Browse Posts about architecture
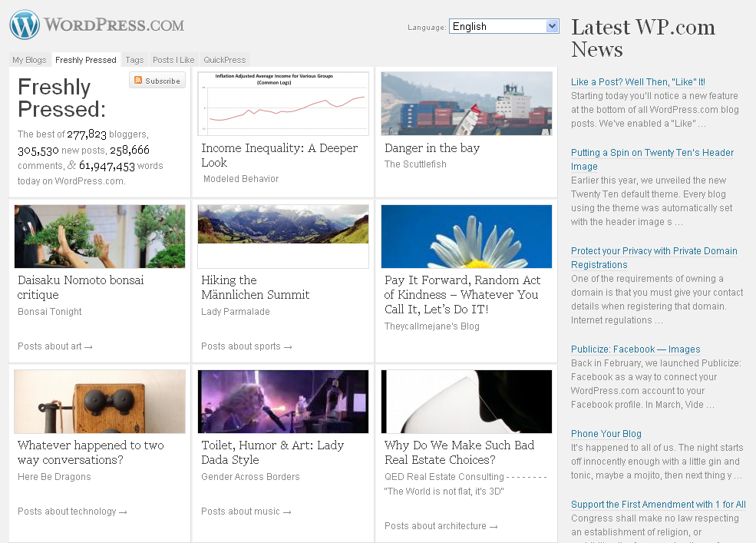The width and height of the screenshot is (756, 543). pos(441,526)
